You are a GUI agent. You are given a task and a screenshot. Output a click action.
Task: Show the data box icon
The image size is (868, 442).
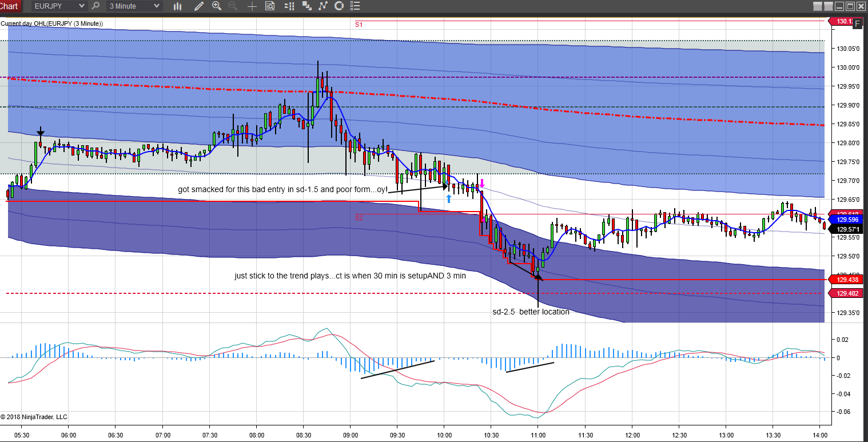tap(270, 6)
